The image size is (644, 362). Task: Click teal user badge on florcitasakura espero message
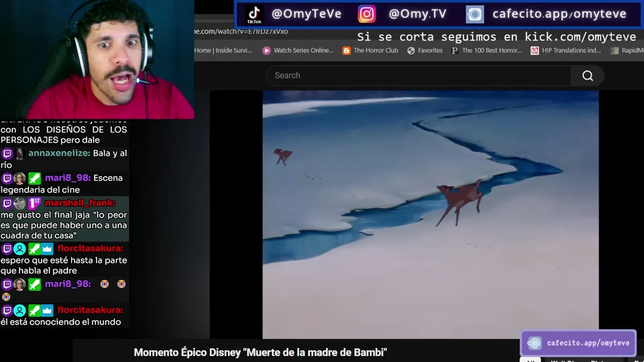(20, 248)
